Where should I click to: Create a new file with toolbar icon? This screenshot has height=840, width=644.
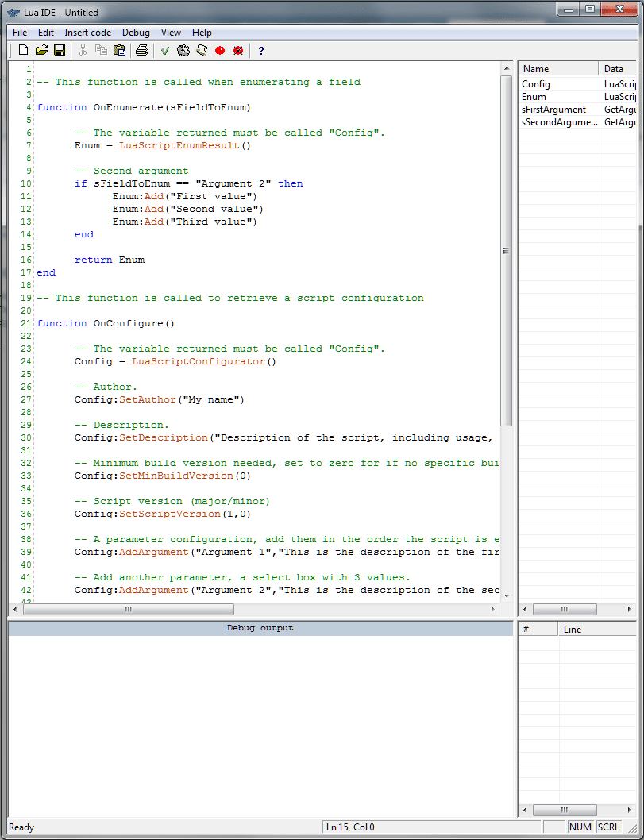(23, 50)
